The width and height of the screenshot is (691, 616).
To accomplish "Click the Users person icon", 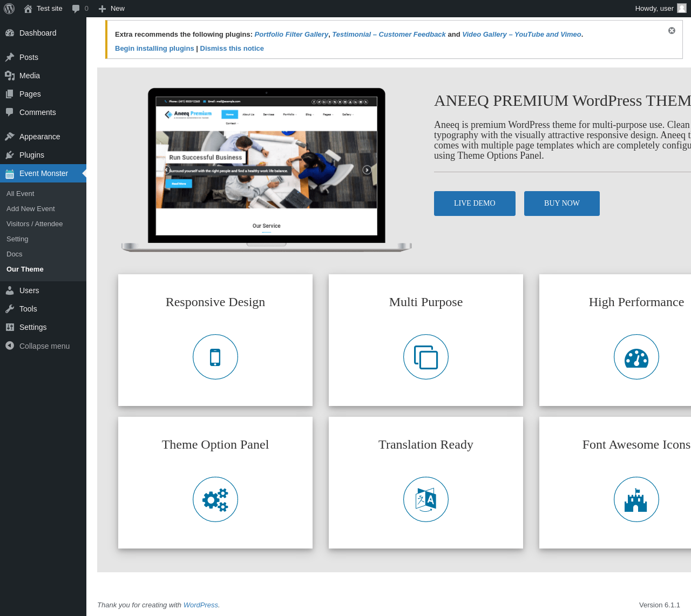I will tap(10, 290).
